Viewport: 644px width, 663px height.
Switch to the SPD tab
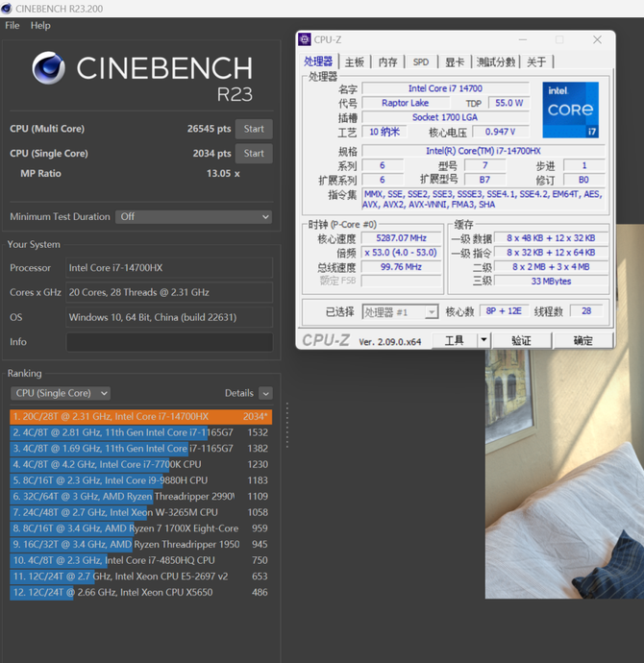pyautogui.click(x=421, y=62)
